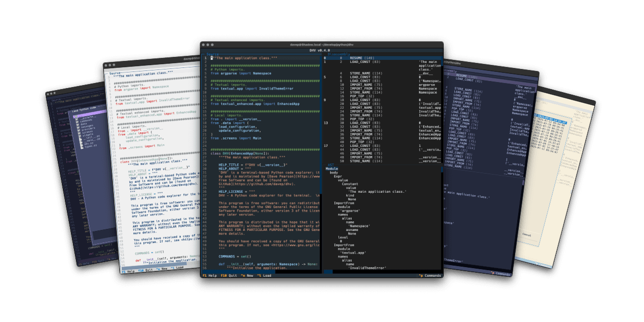
Task: Click the folder icon next to "providers"
Action: (78, 129)
